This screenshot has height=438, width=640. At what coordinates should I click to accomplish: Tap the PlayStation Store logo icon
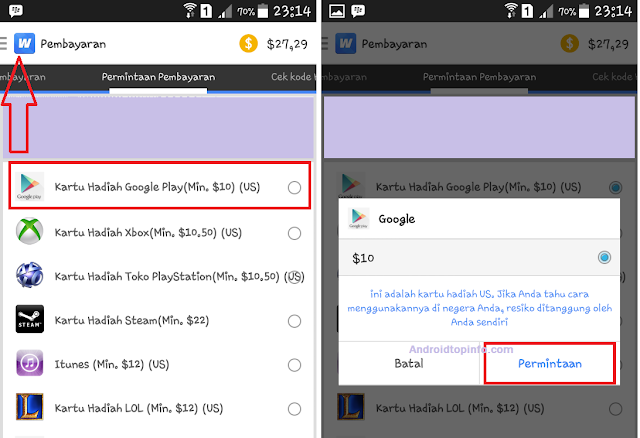29,275
